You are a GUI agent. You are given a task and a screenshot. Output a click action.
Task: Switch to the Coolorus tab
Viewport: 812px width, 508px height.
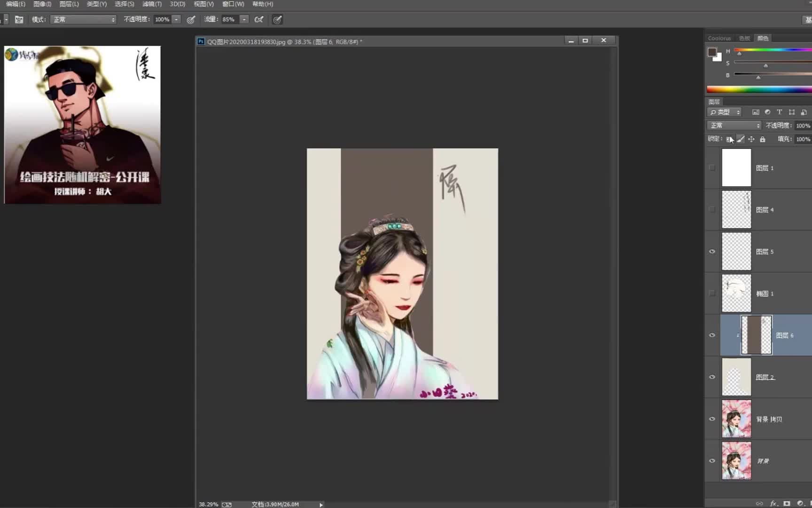coord(719,39)
